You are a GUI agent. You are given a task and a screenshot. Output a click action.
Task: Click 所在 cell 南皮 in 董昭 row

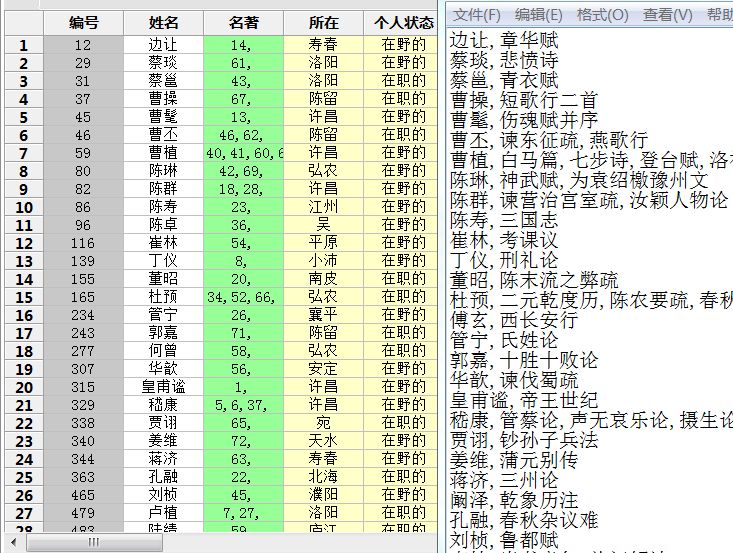pyautogui.click(x=323, y=279)
